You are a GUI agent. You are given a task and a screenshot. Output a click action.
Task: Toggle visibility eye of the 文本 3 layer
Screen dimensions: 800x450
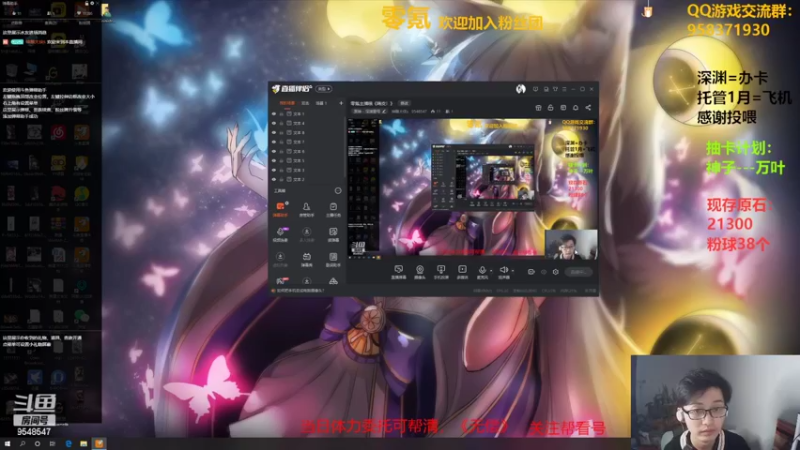pos(274,170)
